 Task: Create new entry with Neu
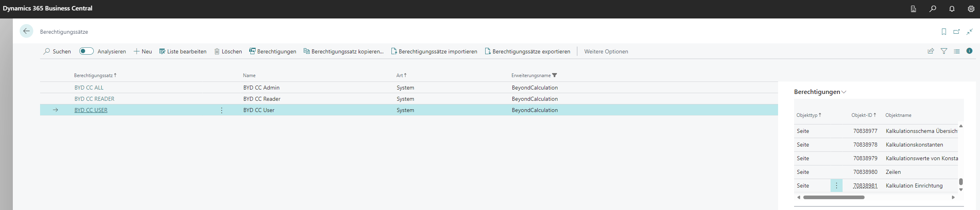(x=143, y=51)
